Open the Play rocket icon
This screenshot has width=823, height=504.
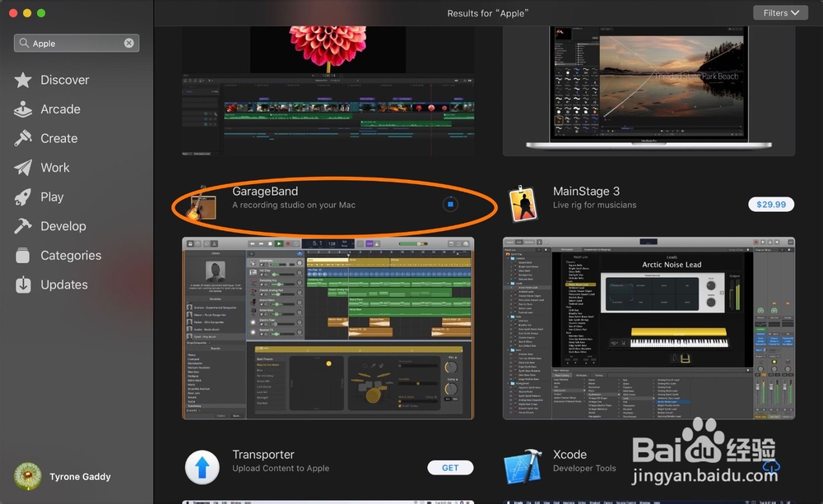(x=22, y=197)
